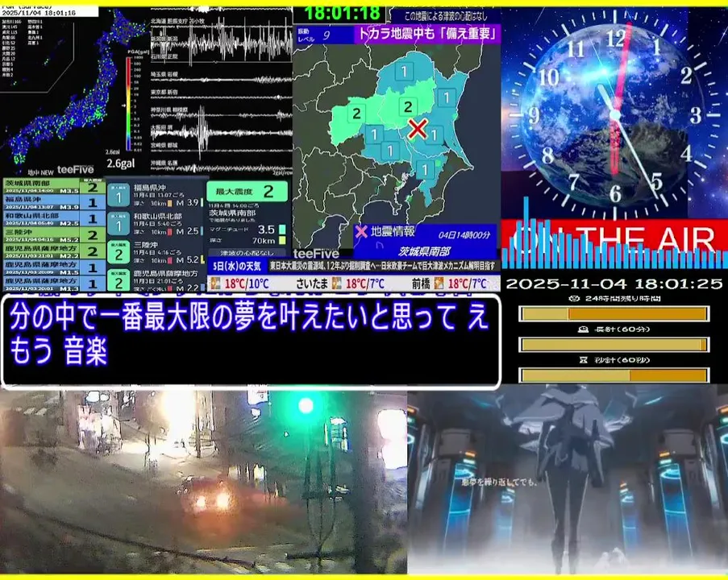Viewport: 728px width, 580px height.
Task: Select the 和歌山県北部 M2.5 earthquake row
Action: point(54,218)
